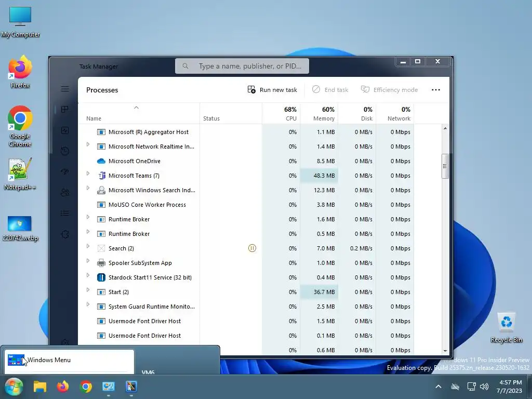The width and height of the screenshot is (532, 399).
Task: Sort processes by Network column
Action: click(395, 114)
